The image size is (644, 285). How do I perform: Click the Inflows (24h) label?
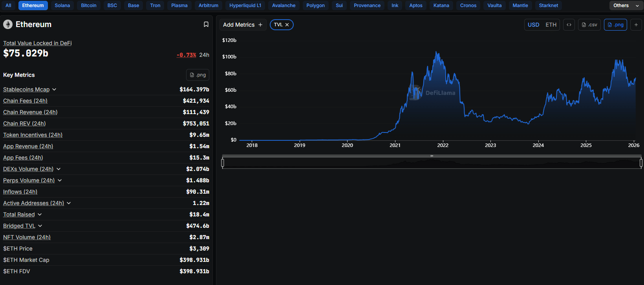(20, 192)
